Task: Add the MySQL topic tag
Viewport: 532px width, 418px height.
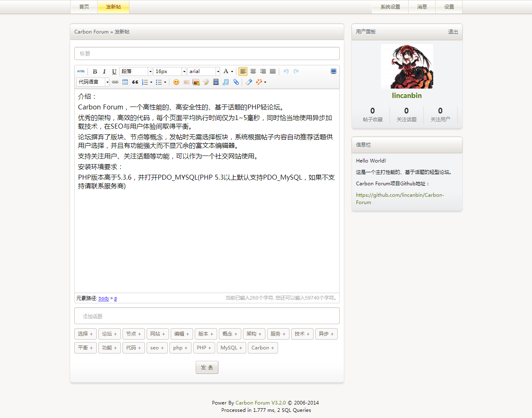Action: click(231, 348)
